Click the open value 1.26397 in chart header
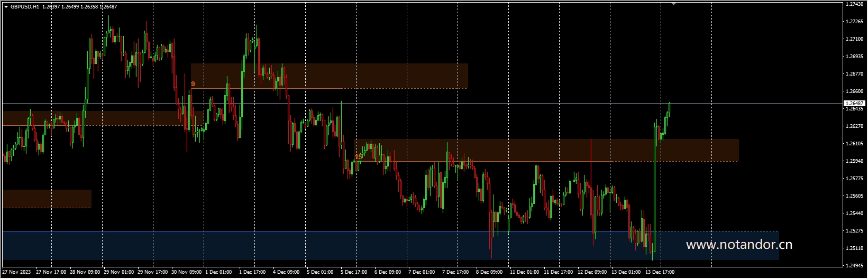Image resolution: width=868 pixels, height=279 pixels. pos(51,6)
